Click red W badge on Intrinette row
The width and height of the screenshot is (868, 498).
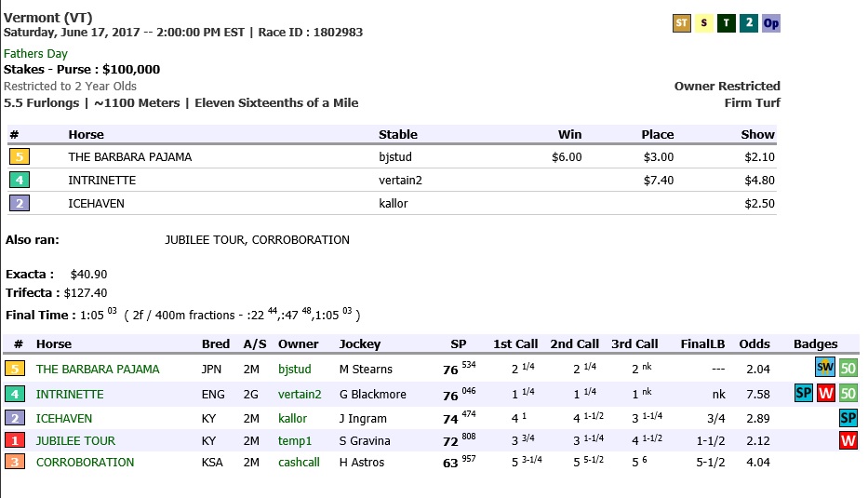[x=825, y=394]
